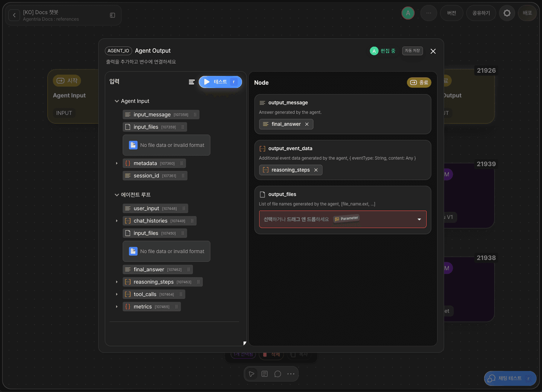
Task: Click the 종료 end badge in Node panel
Action: pos(419,83)
